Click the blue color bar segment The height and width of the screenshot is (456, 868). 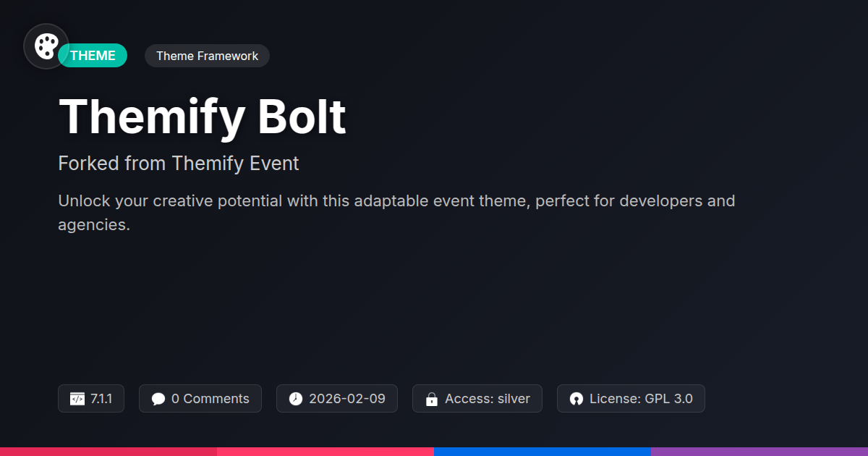(542, 451)
